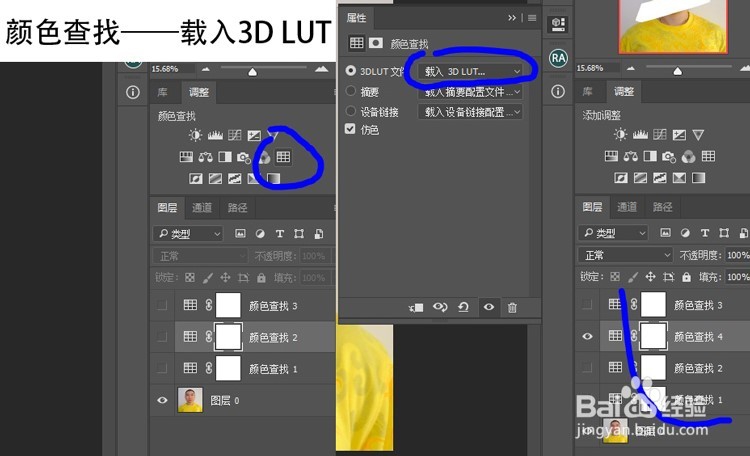Click Exposure icon in left Adjustments panel
750x456 pixels.
point(254,135)
